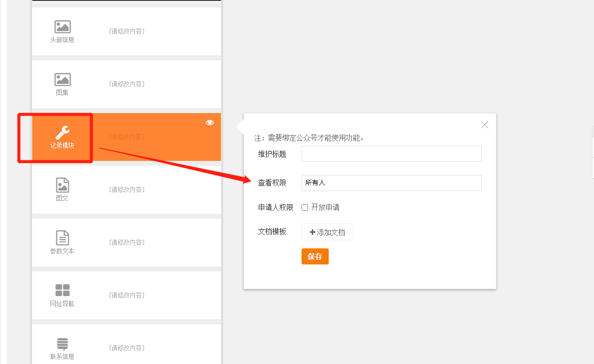Select 请修改内容 placeholder in 图文 row
This screenshot has width=594, height=364.
pyautogui.click(x=127, y=190)
